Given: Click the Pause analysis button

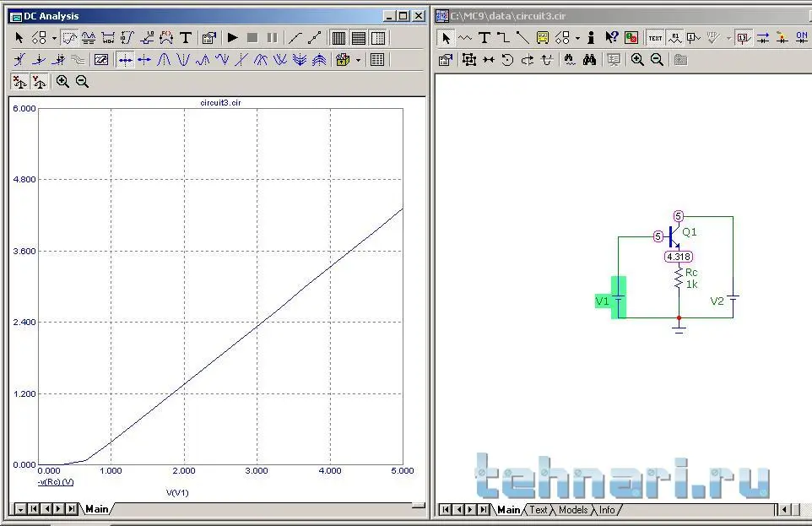Looking at the screenshot, I should [272, 38].
